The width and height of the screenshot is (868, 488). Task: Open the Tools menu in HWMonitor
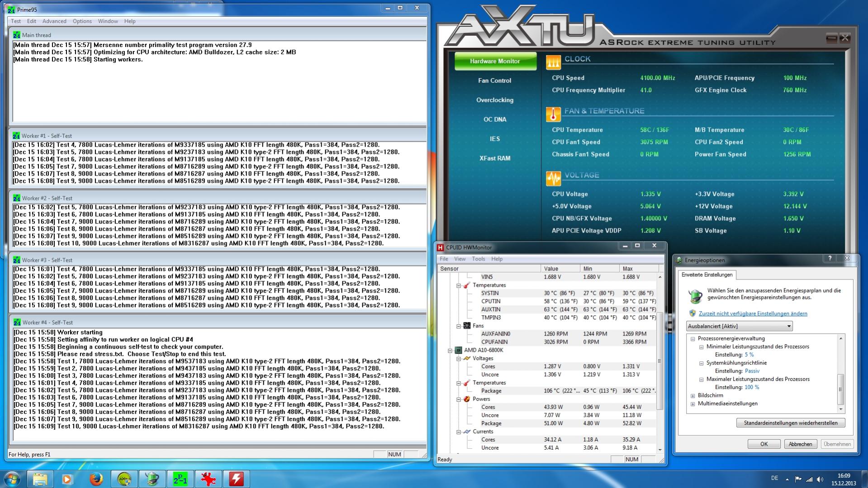[478, 259]
